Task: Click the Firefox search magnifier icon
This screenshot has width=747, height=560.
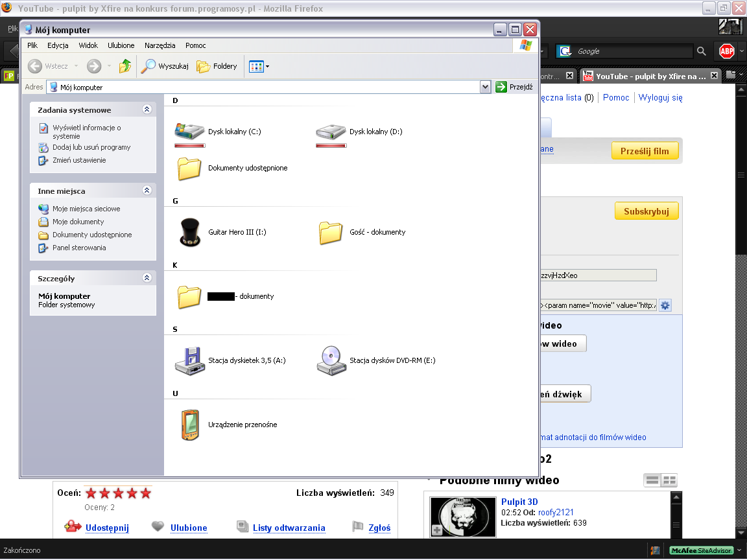Action: (701, 51)
